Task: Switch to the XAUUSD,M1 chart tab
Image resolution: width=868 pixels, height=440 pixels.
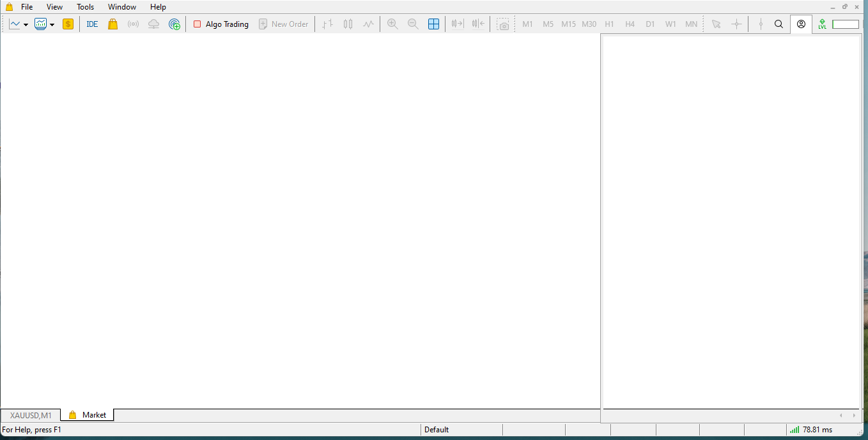Action: (x=31, y=415)
